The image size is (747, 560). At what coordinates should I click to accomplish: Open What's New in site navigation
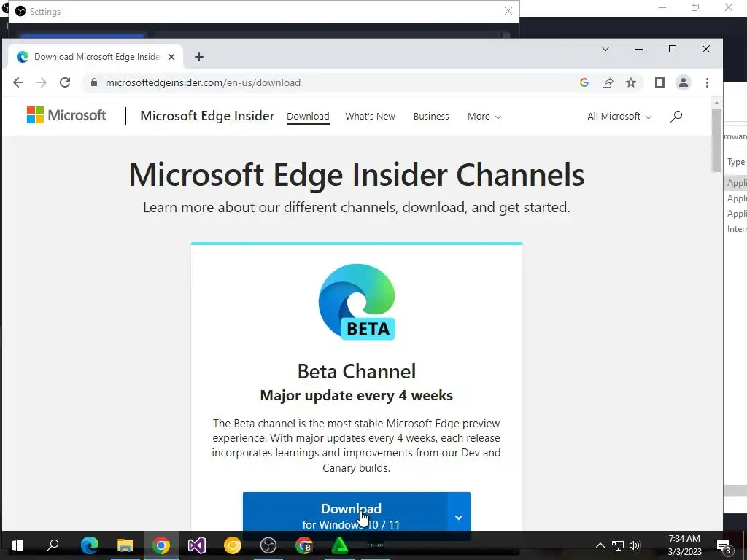370,116
